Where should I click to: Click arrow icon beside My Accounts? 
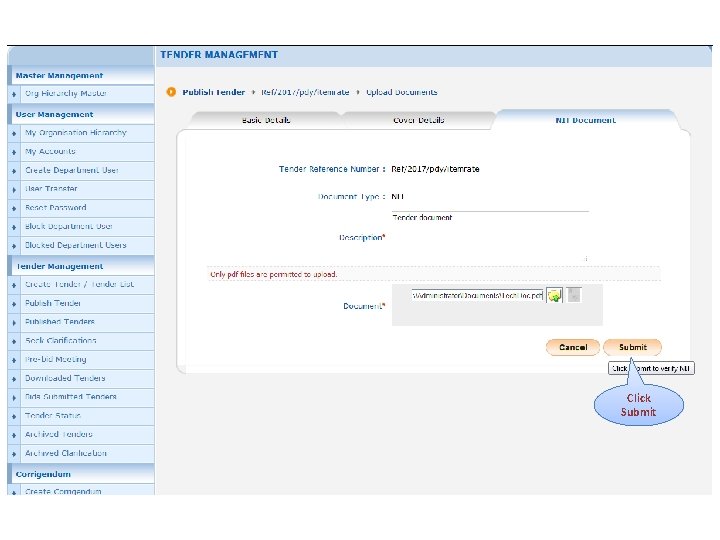tap(14, 152)
